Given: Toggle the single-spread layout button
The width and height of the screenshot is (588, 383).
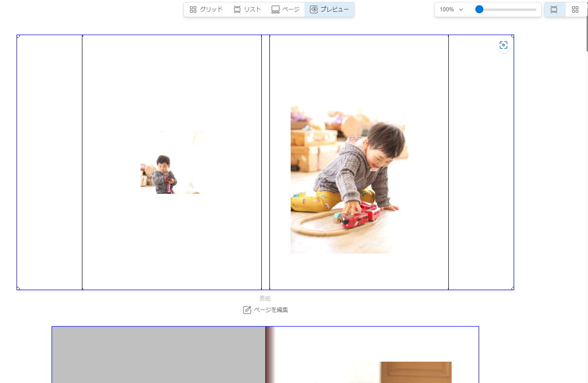Looking at the screenshot, I should pos(554,9).
